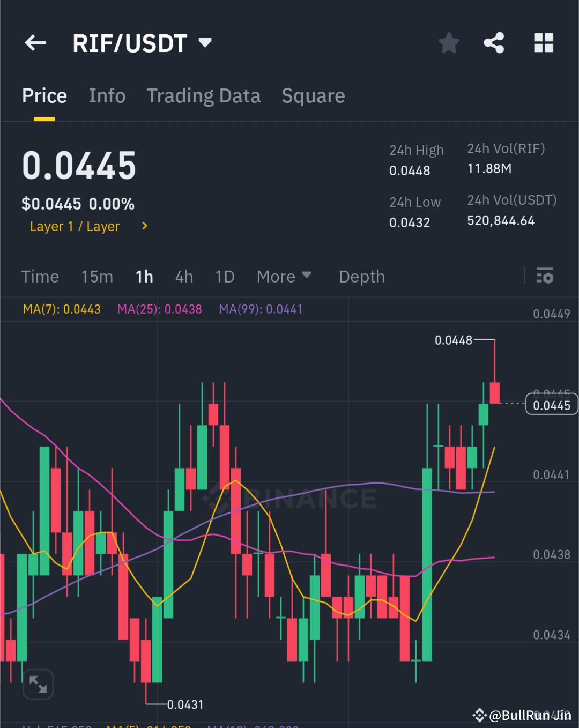
Task: Tap the MA(99): 0.0441 indicator label
Action: (261, 309)
